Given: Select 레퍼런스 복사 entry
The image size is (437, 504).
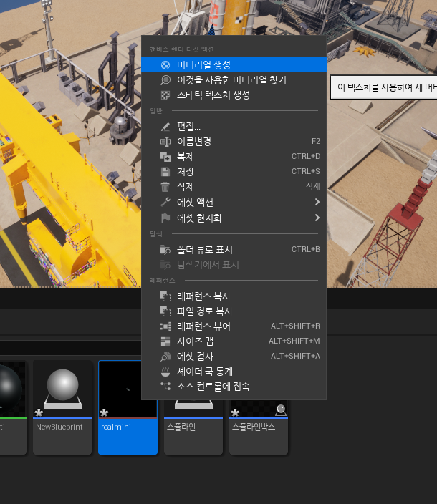Looking at the screenshot, I should (234, 296).
